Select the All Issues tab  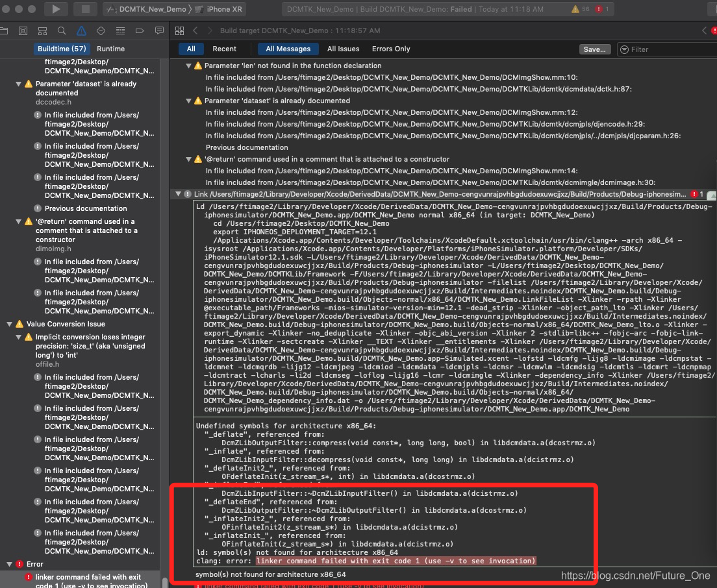click(343, 49)
